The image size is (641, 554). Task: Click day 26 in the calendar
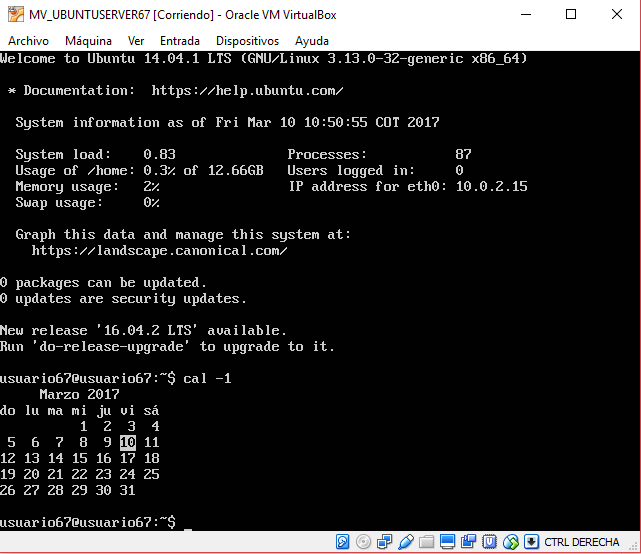8,490
